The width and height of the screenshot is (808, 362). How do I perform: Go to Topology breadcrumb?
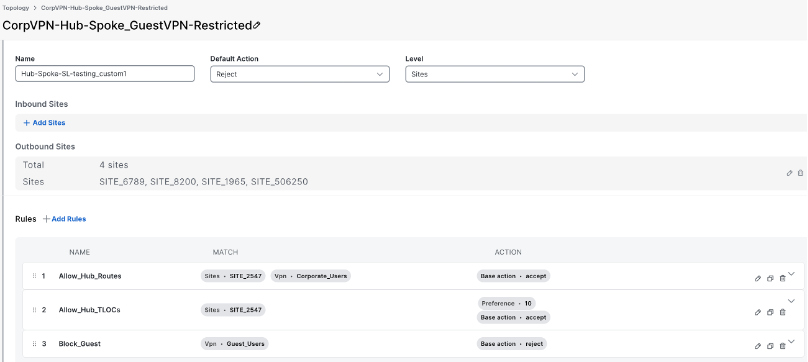tap(16, 8)
